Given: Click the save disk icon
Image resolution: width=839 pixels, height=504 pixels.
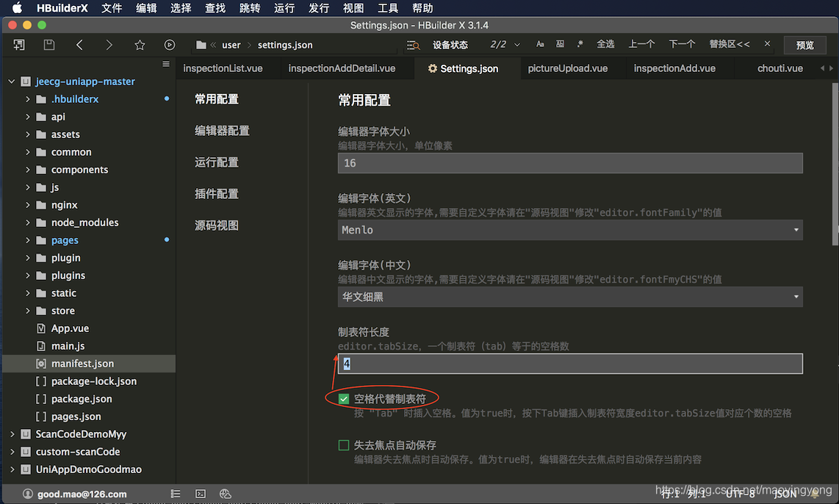Looking at the screenshot, I should coord(48,45).
